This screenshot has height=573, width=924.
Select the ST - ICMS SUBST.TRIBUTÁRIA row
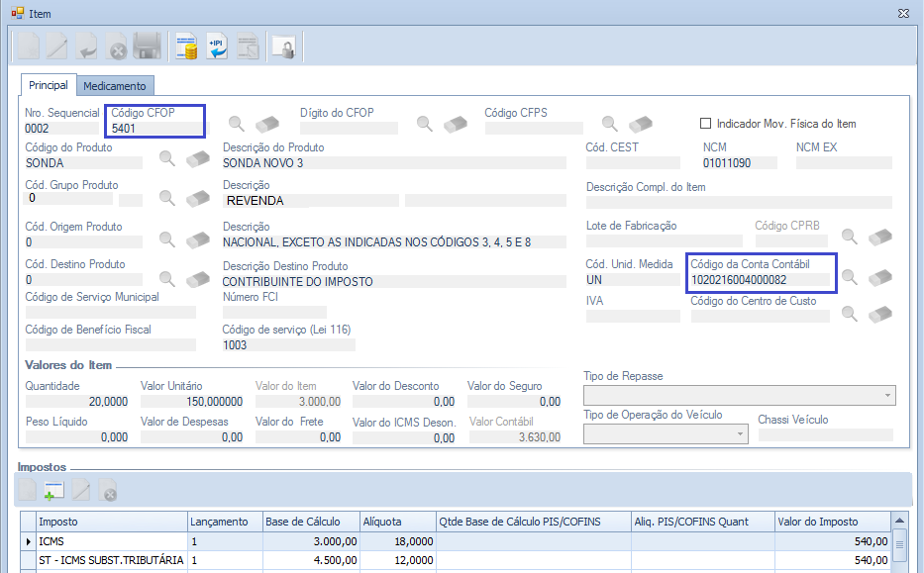click(110, 560)
